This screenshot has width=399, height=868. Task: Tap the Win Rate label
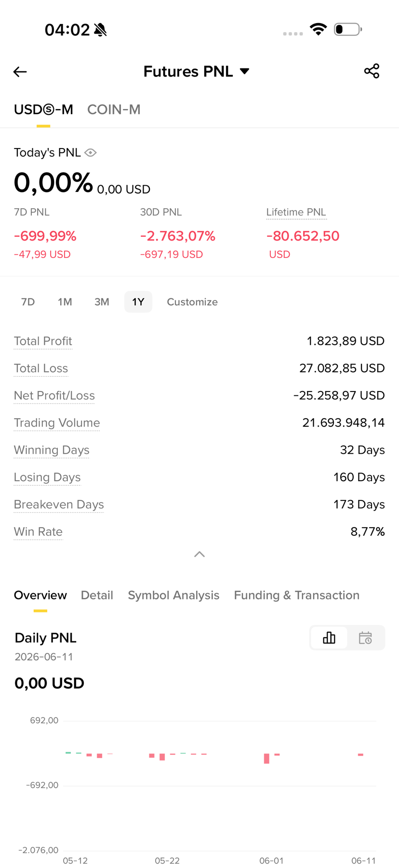point(38,531)
